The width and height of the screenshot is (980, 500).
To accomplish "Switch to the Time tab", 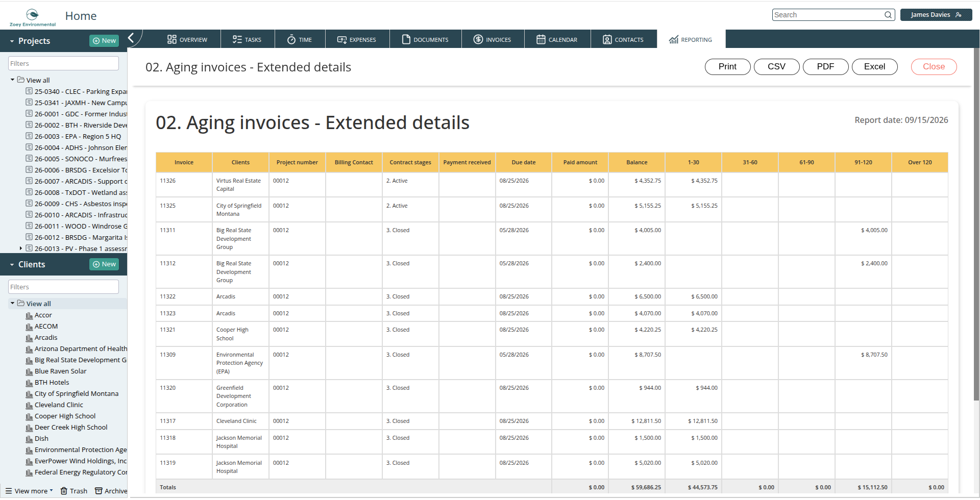I will (x=300, y=39).
